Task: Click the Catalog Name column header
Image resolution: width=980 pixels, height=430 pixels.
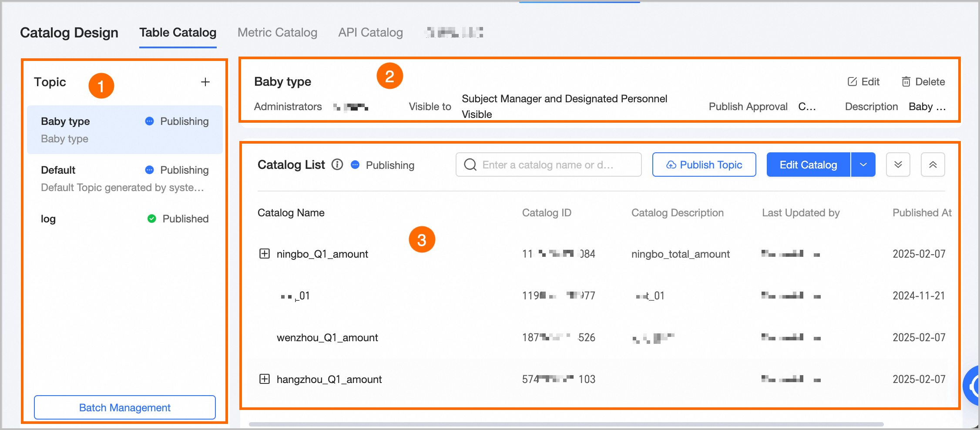Action: pyautogui.click(x=291, y=213)
